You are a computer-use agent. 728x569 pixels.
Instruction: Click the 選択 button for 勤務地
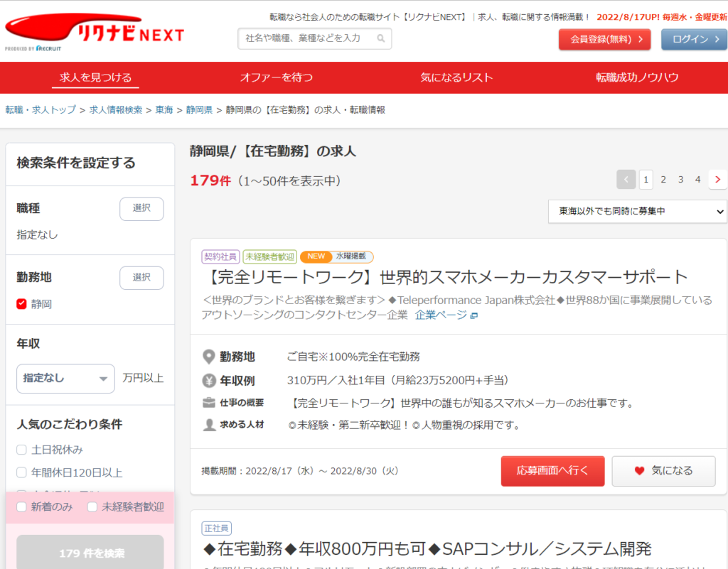(x=141, y=278)
